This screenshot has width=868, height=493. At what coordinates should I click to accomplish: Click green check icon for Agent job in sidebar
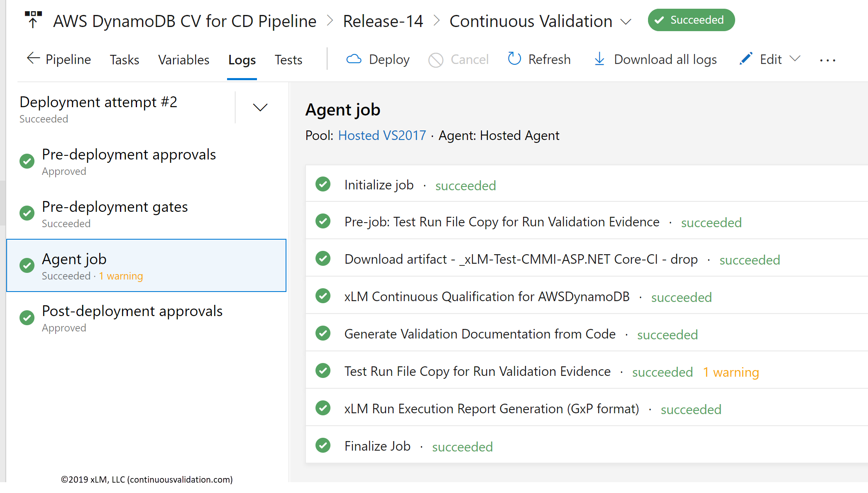tap(27, 265)
